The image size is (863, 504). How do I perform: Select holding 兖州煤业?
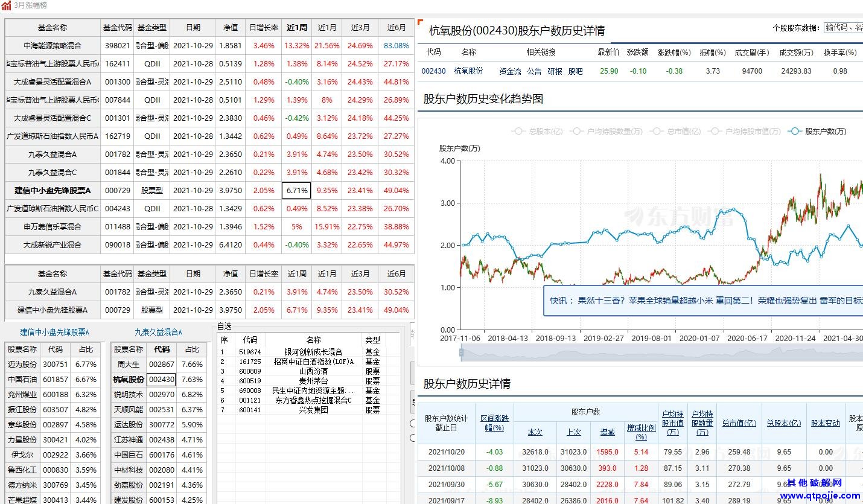point(22,395)
